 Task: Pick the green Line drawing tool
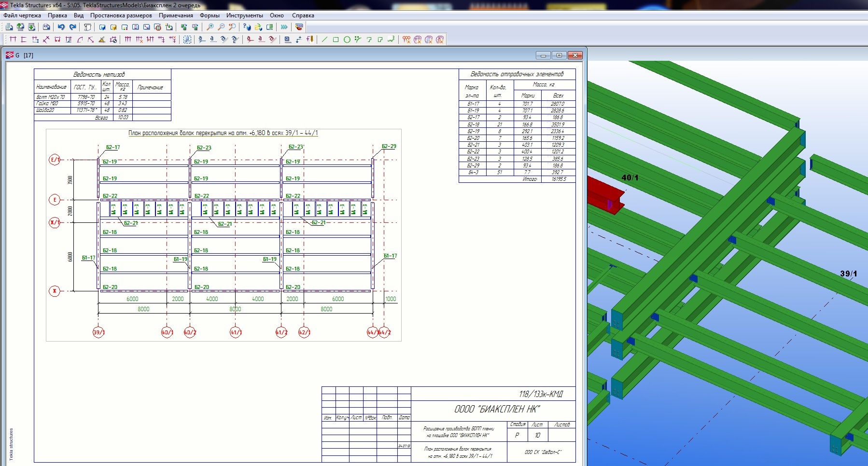coord(324,40)
